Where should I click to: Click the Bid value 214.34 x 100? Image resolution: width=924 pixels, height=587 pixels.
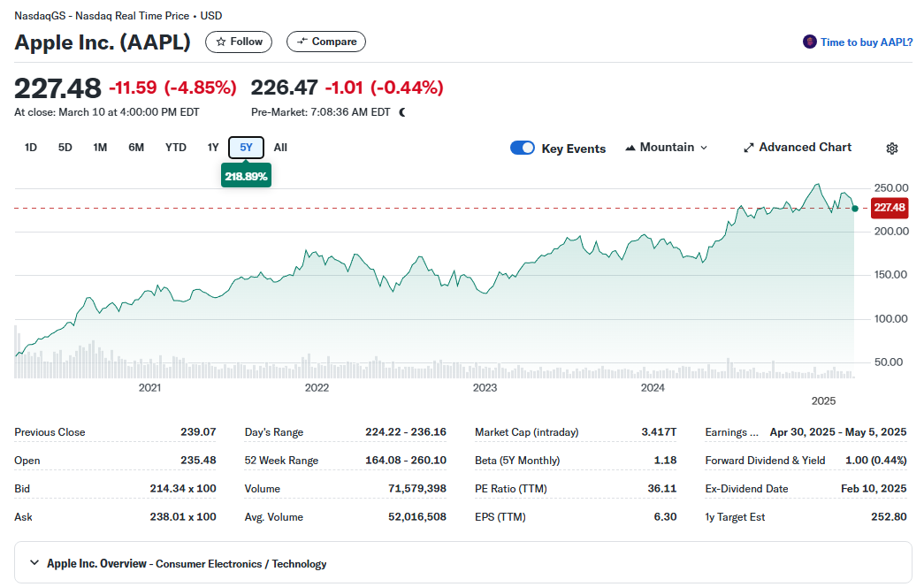coord(183,489)
